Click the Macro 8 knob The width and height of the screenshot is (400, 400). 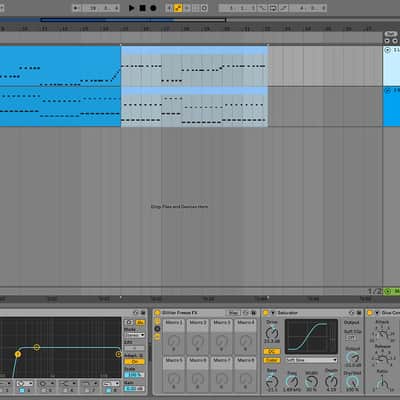pyautogui.click(x=245, y=379)
